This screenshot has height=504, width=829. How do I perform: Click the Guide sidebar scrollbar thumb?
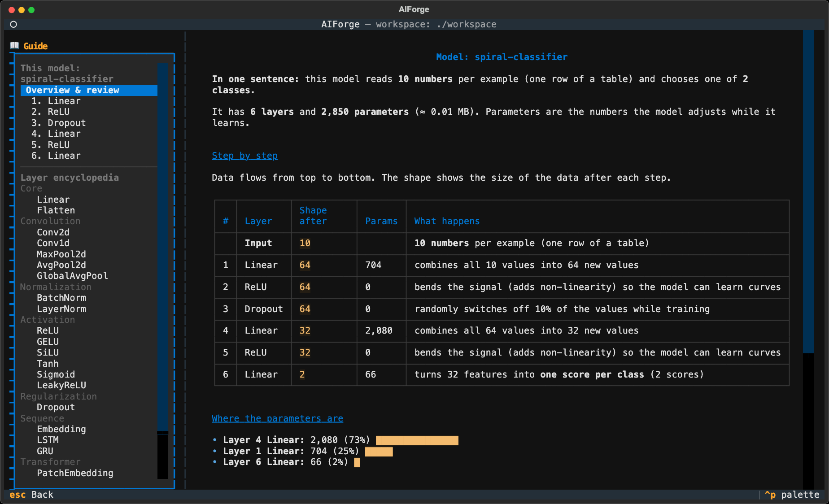(x=163, y=247)
